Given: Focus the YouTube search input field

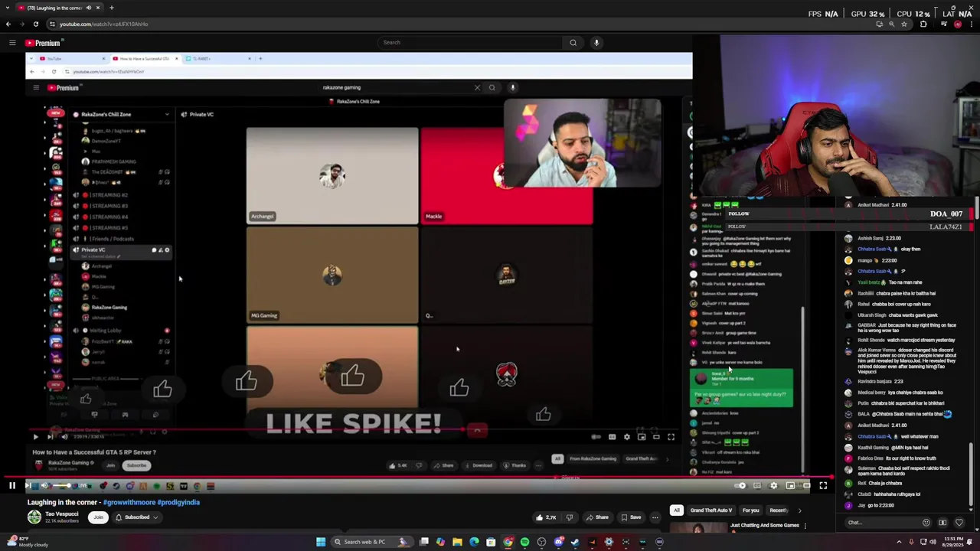Looking at the screenshot, I should pyautogui.click(x=471, y=43).
